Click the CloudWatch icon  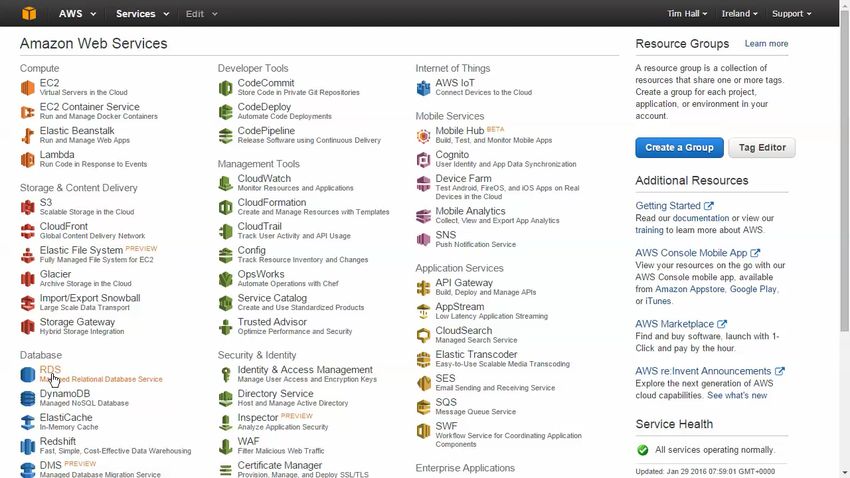(x=226, y=183)
